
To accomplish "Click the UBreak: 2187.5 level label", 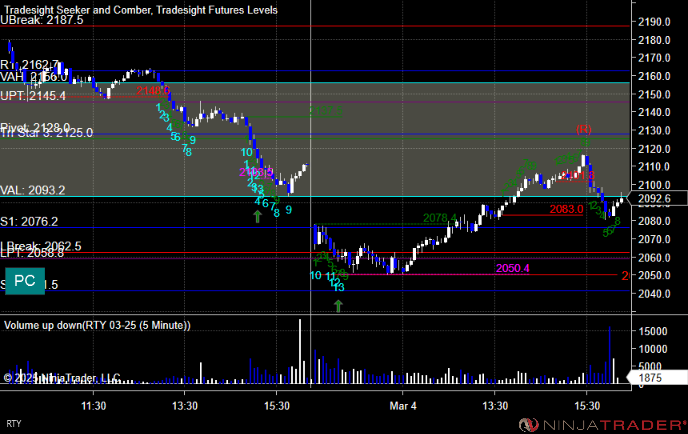I will pos(42,20).
